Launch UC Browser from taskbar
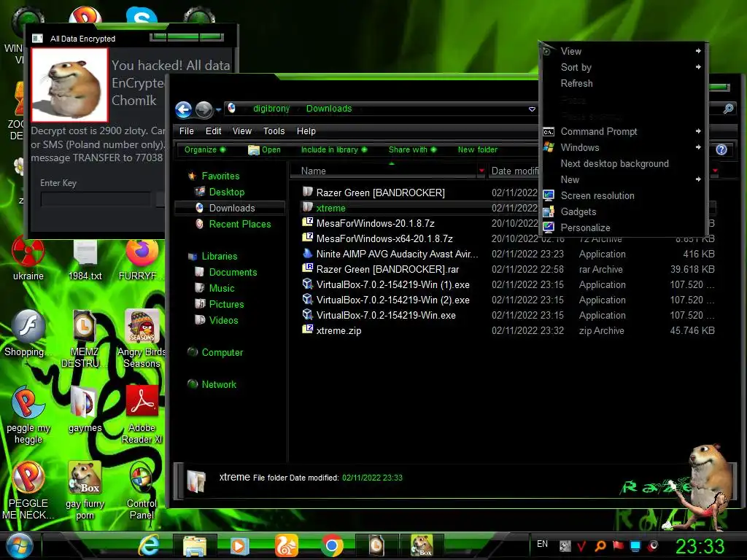 click(x=286, y=545)
